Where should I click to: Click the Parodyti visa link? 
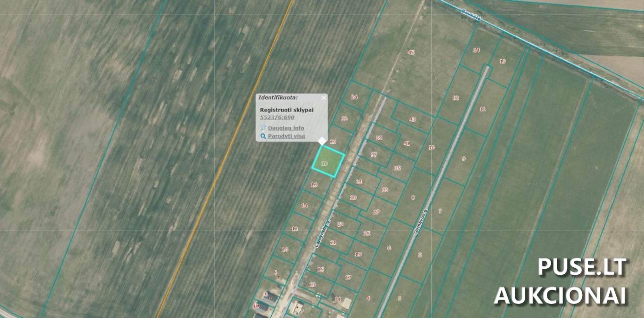tap(286, 136)
